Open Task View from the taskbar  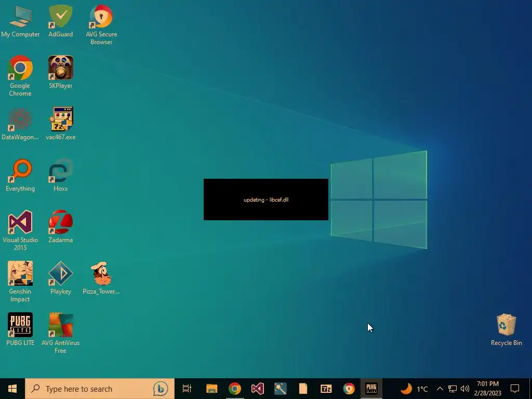(x=187, y=389)
